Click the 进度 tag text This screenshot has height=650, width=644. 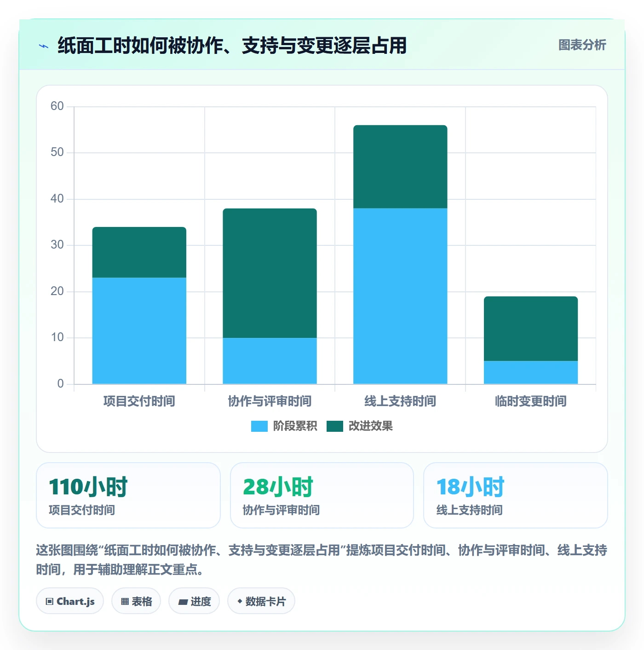click(201, 601)
